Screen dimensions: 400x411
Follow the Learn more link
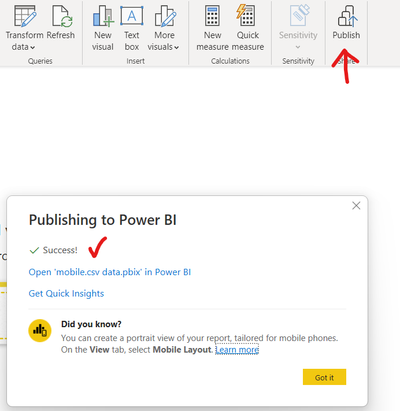tap(237, 350)
